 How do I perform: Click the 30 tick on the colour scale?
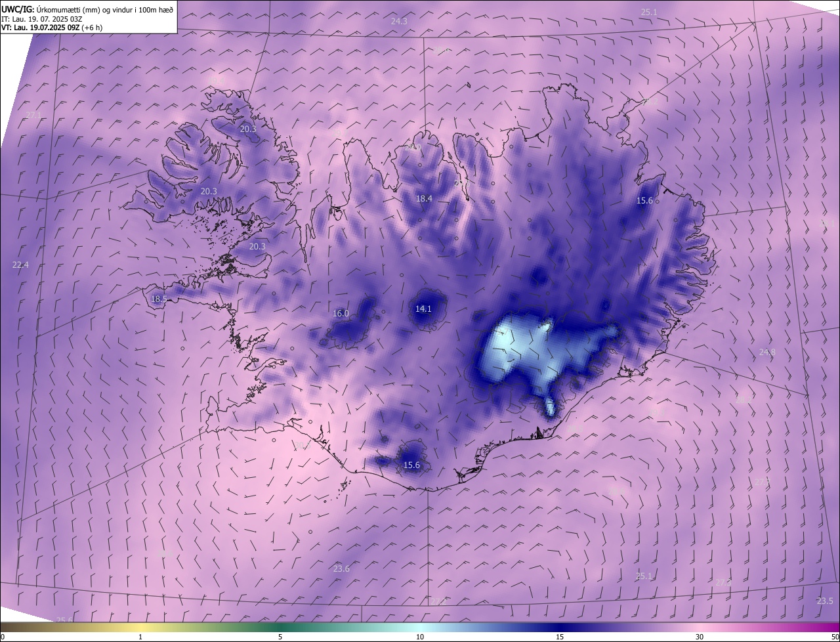(700, 637)
